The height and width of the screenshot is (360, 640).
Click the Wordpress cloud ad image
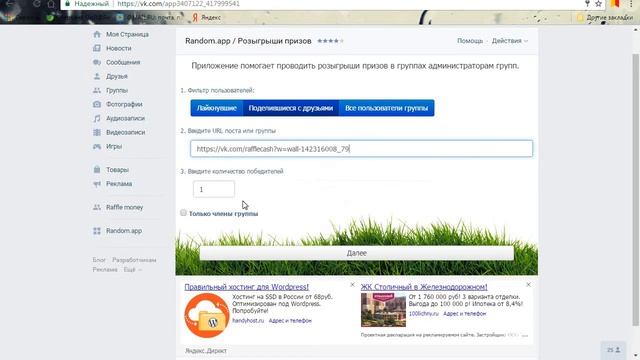(x=207, y=315)
